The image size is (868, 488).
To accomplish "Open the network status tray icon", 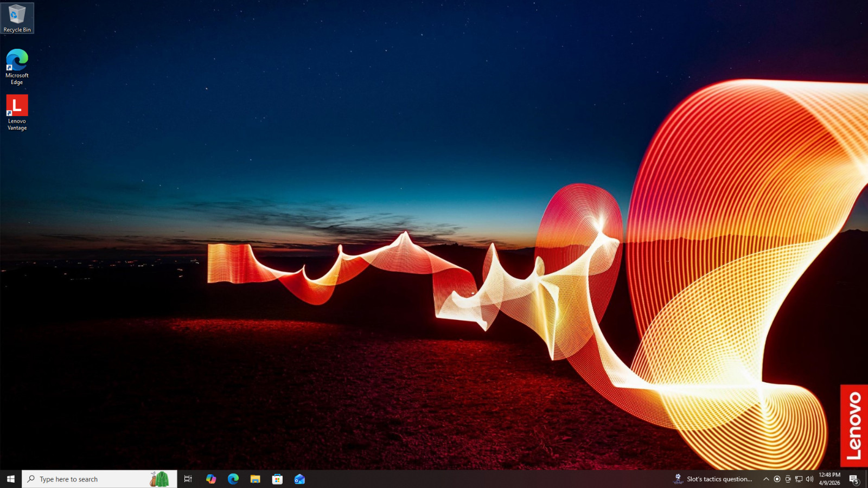I will tap(799, 479).
